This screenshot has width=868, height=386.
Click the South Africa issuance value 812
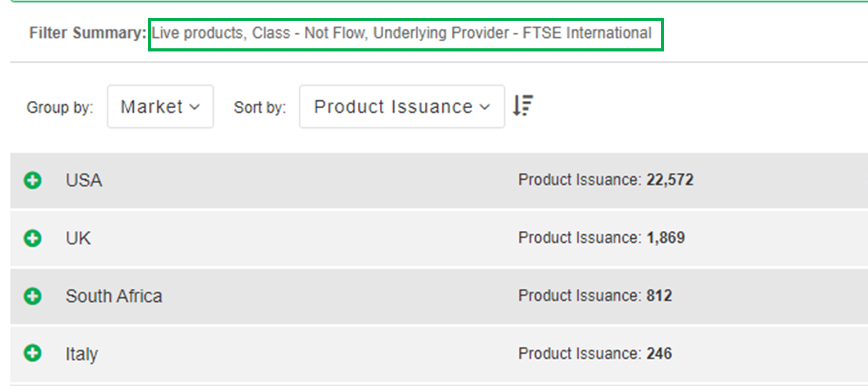pyautogui.click(x=659, y=295)
